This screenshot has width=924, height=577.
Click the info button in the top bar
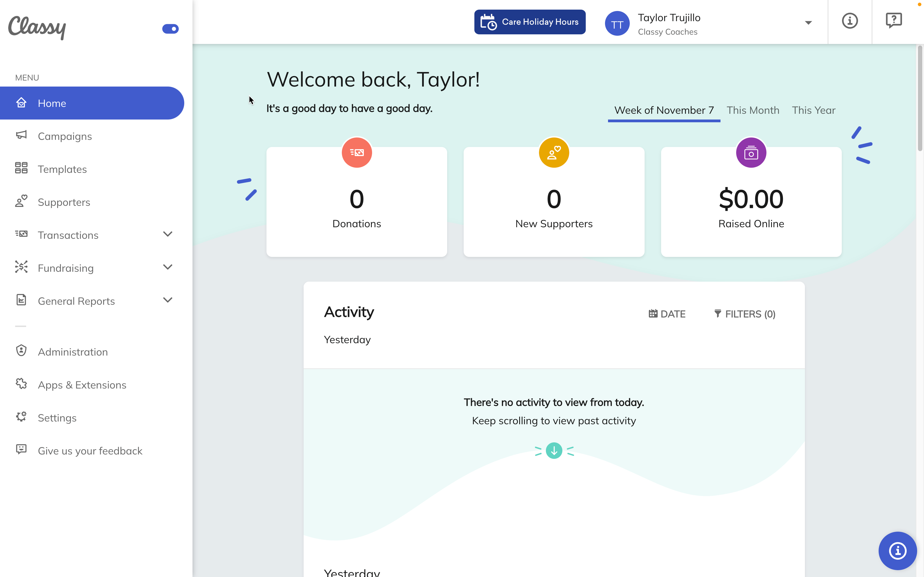pos(850,21)
